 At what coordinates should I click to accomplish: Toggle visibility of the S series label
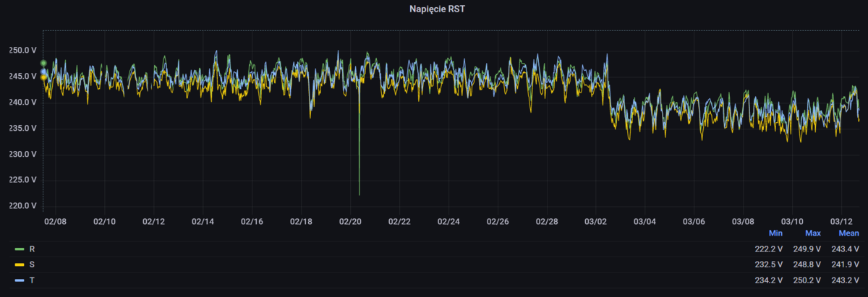pyautogui.click(x=31, y=264)
